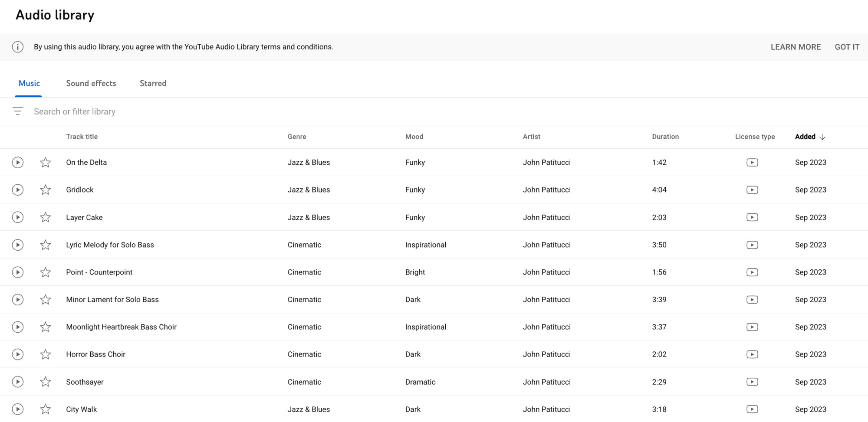Click YouTube license icon for Layer Cake

(752, 217)
